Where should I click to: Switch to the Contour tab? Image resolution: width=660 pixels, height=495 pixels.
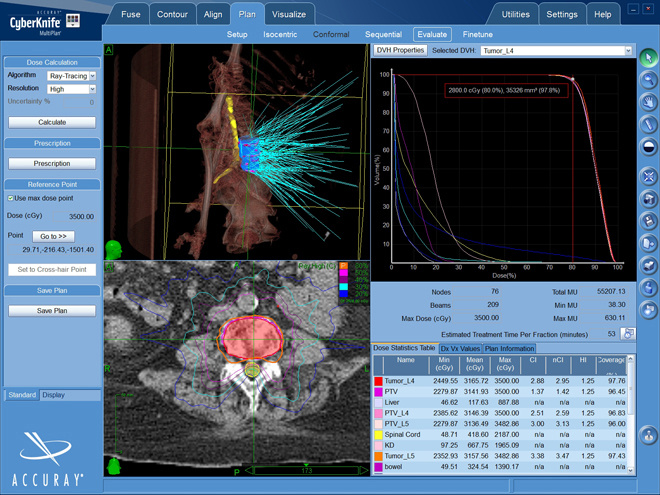click(x=172, y=14)
